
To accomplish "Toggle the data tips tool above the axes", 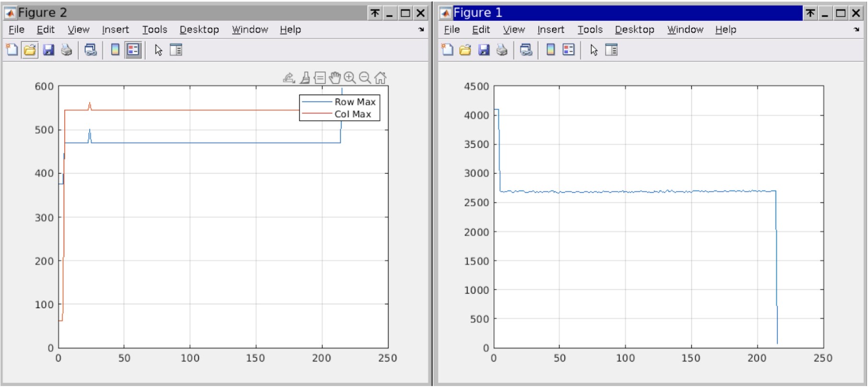I will 320,78.
